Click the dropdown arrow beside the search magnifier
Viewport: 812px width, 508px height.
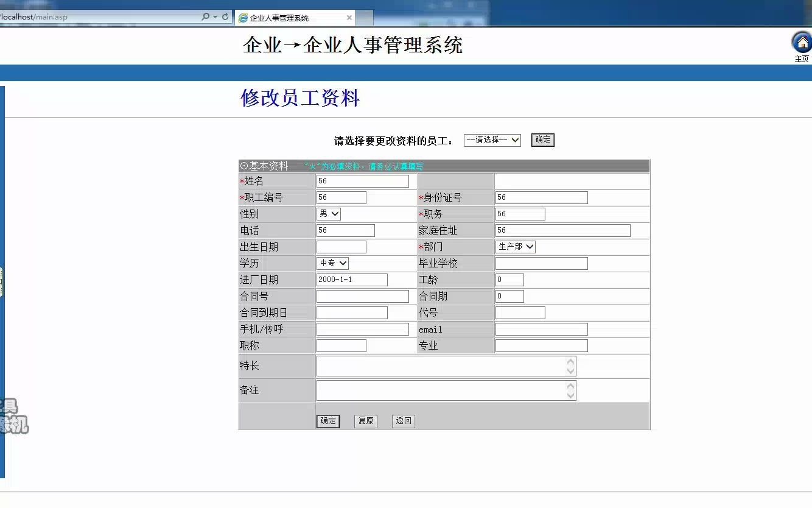pyautogui.click(x=215, y=16)
